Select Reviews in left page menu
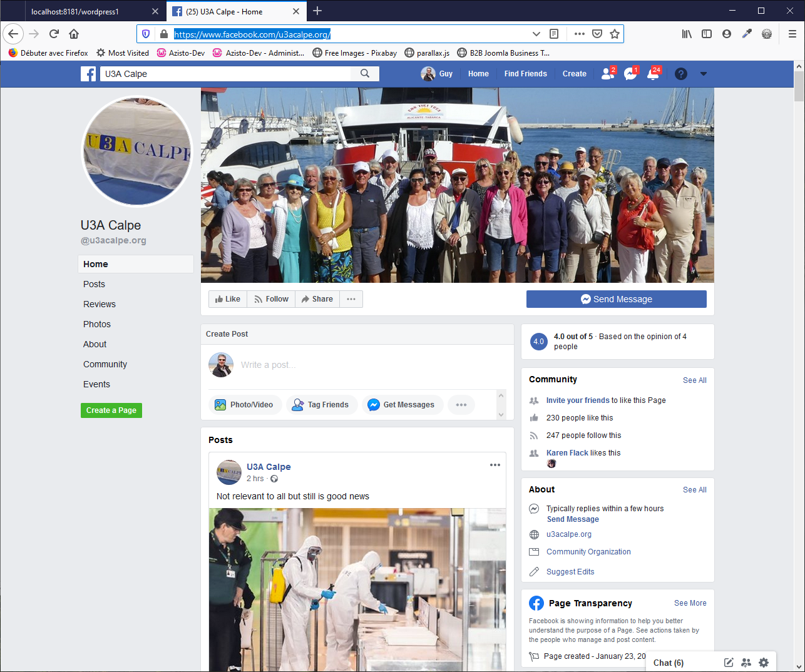Viewport: 805px width, 672px height. point(100,304)
